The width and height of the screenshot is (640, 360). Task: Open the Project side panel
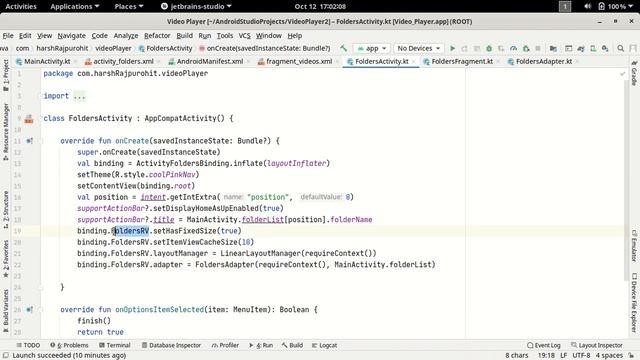[x=6, y=76]
